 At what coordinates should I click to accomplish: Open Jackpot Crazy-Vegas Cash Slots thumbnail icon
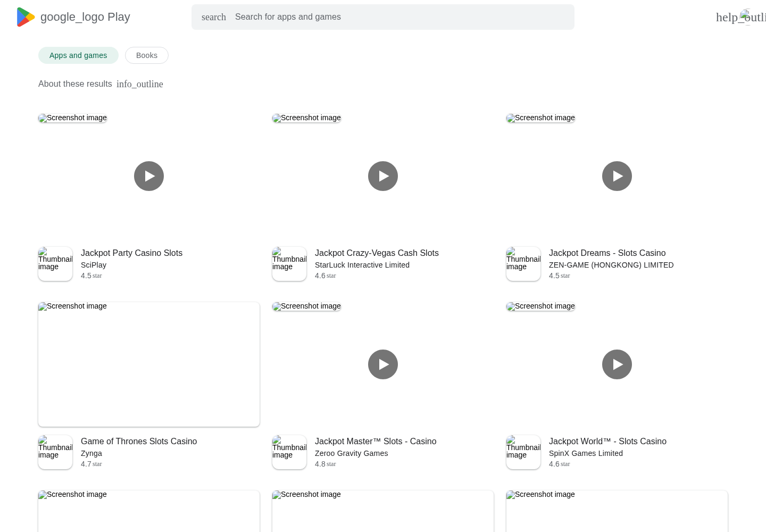pos(289,264)
